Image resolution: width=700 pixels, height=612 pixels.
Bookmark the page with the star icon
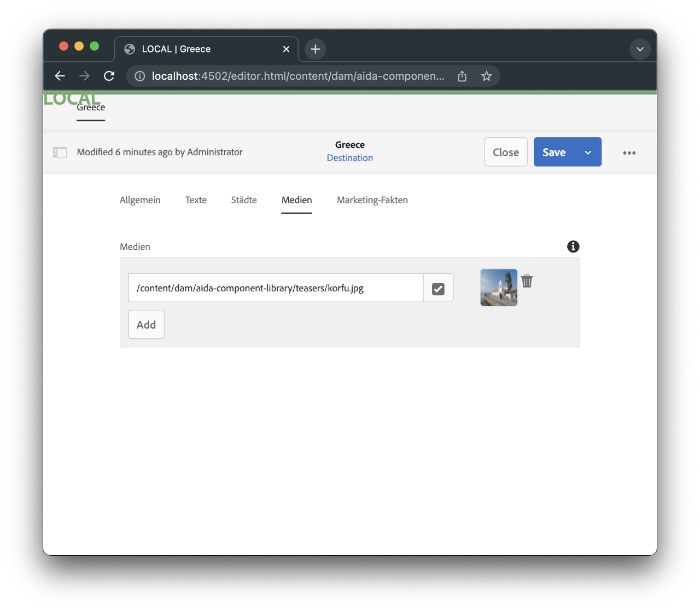486,76
